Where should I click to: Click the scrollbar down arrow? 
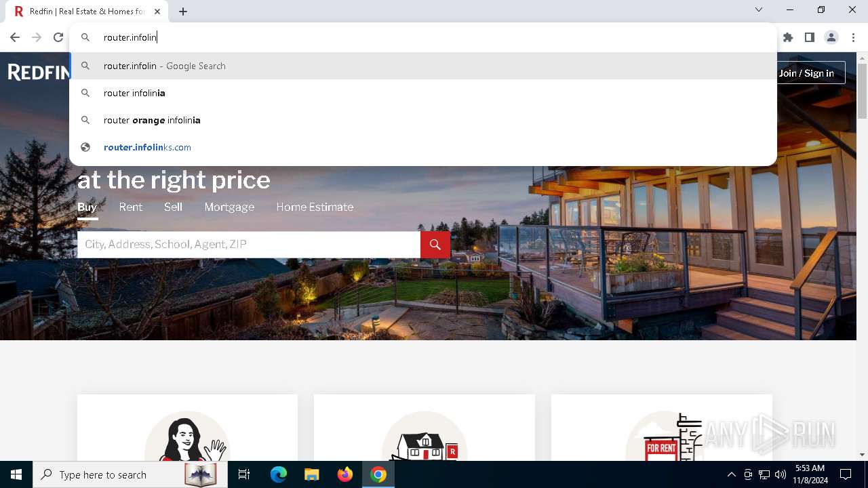pos(862,455)
